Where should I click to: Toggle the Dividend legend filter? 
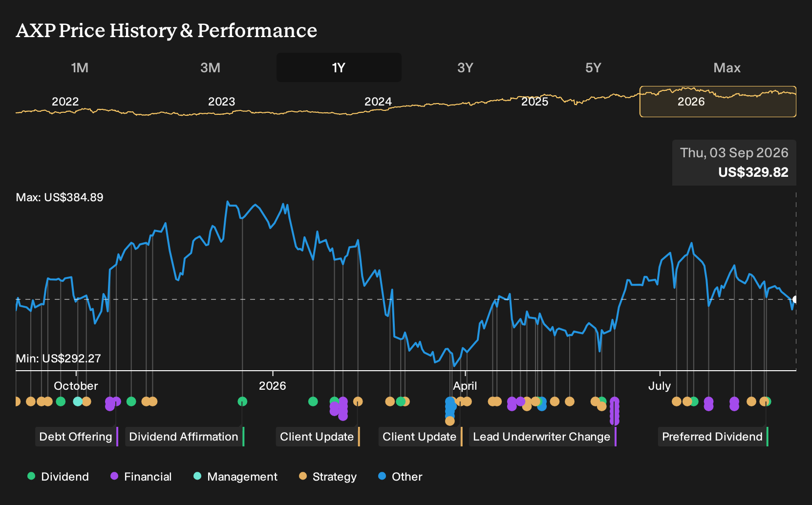click(x=58, y=476)
